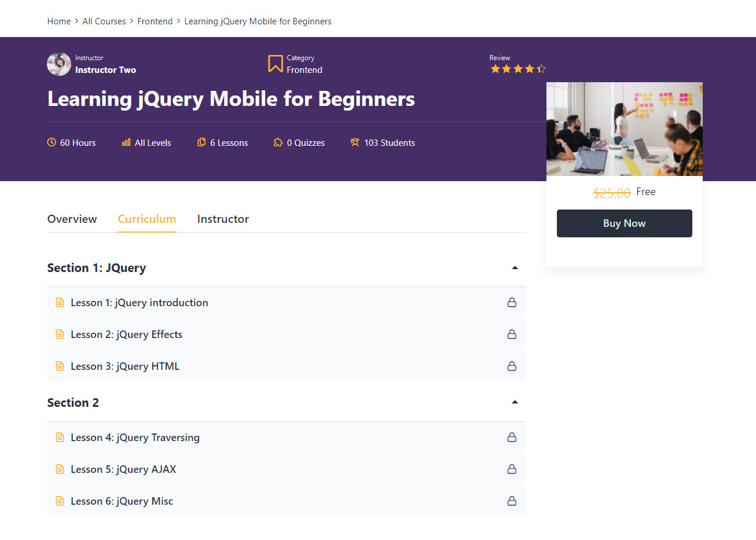Click the lock icon on Lesson 4 row
756x540 pixels.
pos(512,437)
